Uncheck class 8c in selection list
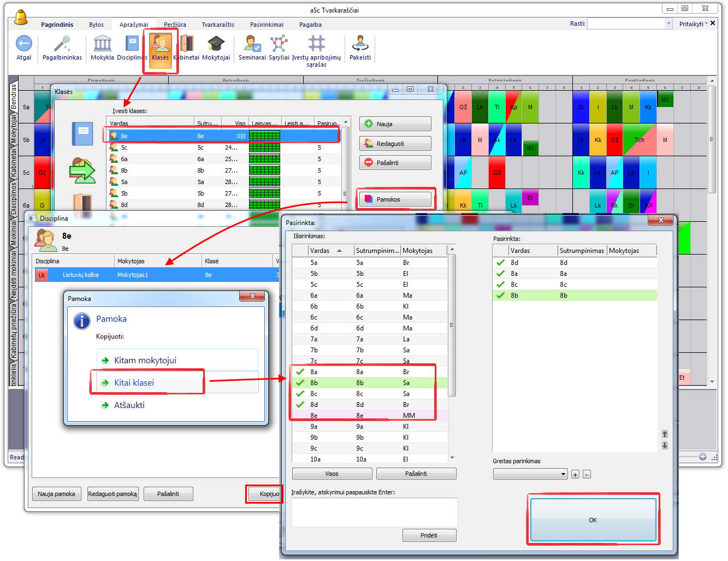 300,394
